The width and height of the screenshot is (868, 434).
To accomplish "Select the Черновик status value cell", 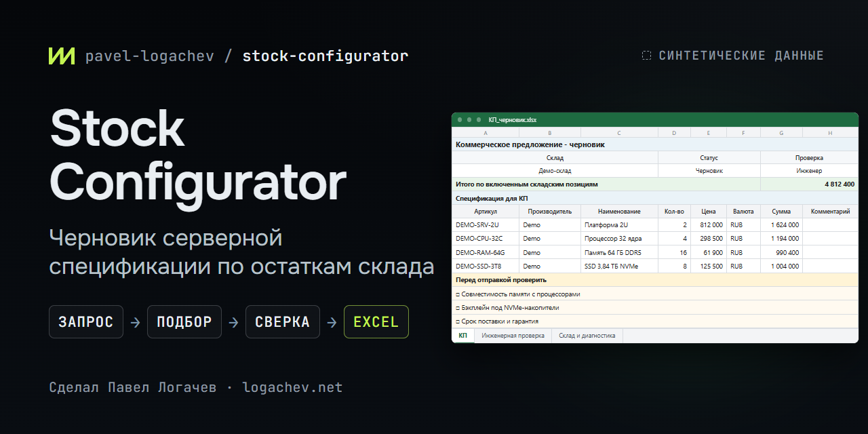I will pos(709,171).
